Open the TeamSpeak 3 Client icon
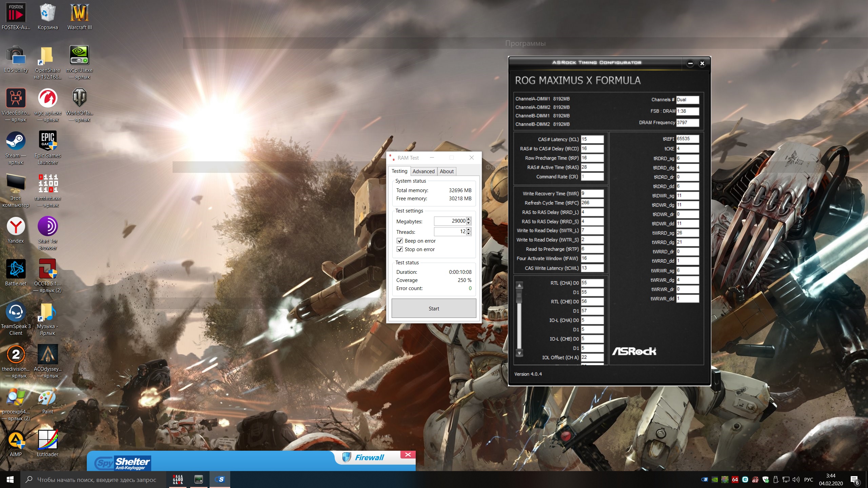The height and width of the screenshot is (488, 868). pos(16,312)
